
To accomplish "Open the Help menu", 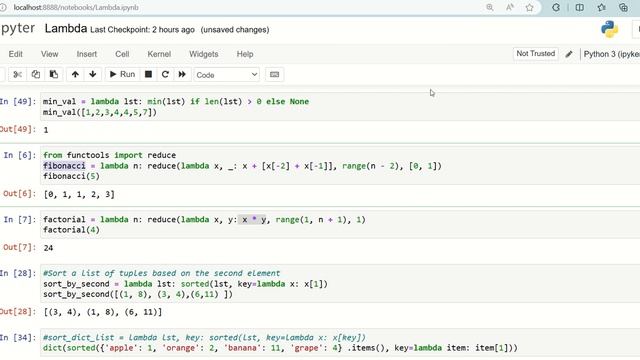I will (245, 54).
